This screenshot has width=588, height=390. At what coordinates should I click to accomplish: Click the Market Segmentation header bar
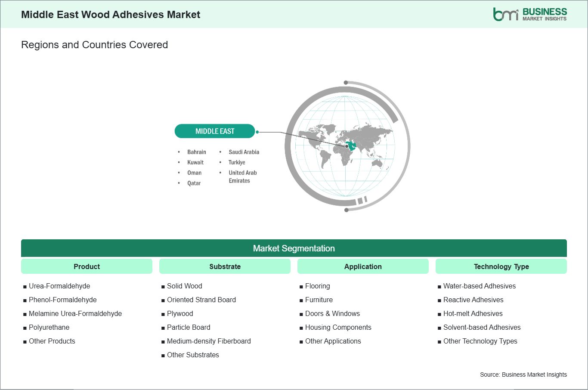click(x=294, y=248)
